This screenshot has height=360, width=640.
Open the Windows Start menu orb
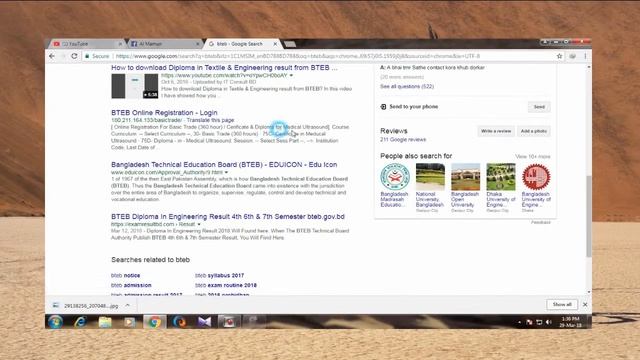pyautogui.click(x=56, y=322)
